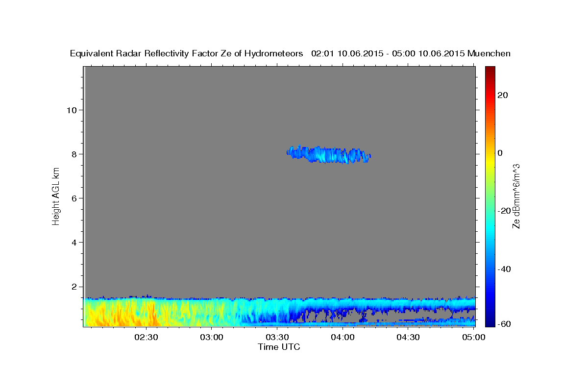Click the colorbar value '-40'
The image size is (588, 392).
coord(504,269)
